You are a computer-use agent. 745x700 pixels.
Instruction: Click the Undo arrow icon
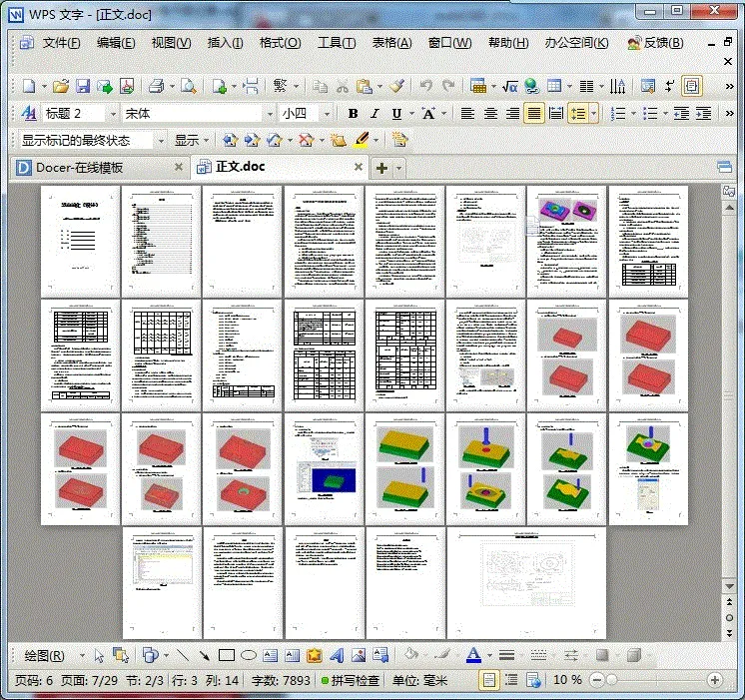[425, 86]
